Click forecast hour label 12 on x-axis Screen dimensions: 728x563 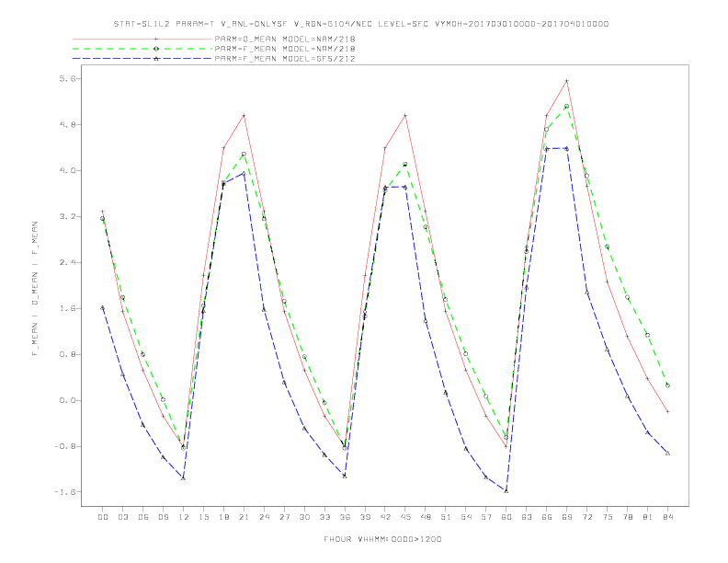[x=184, y=518]
